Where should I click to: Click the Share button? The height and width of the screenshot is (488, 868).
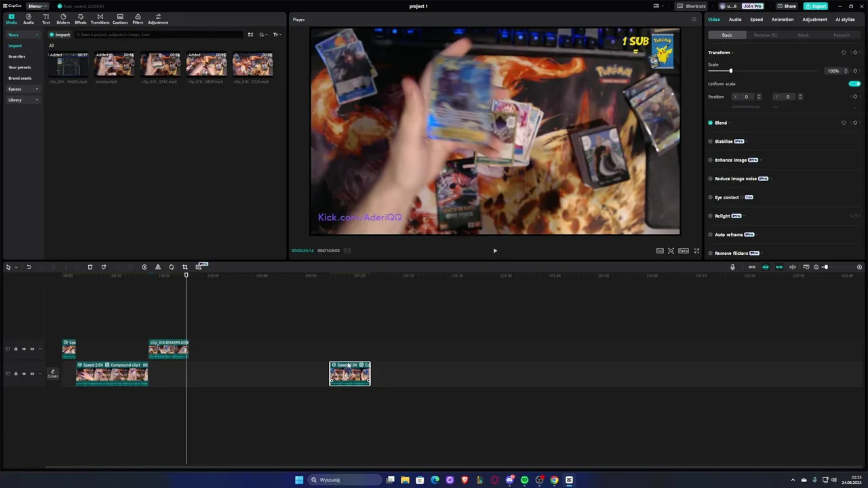tap(787, 6)
